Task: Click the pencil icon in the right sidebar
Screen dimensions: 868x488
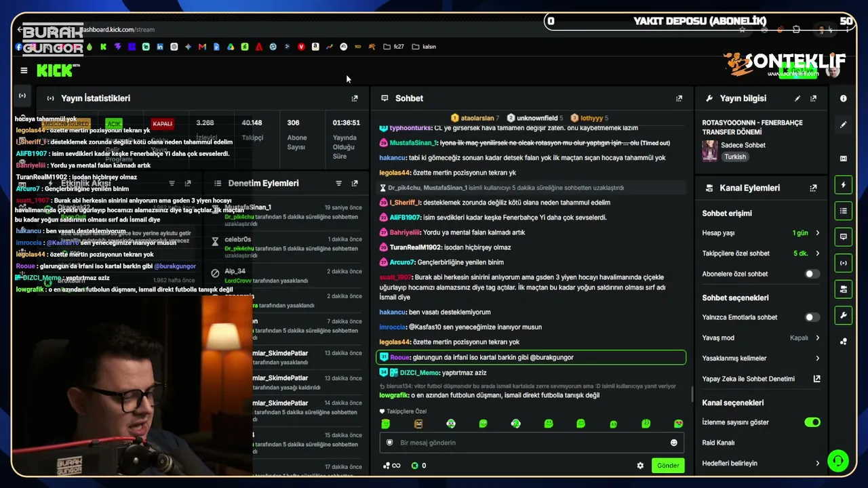Action: click(x=844, y=125)
